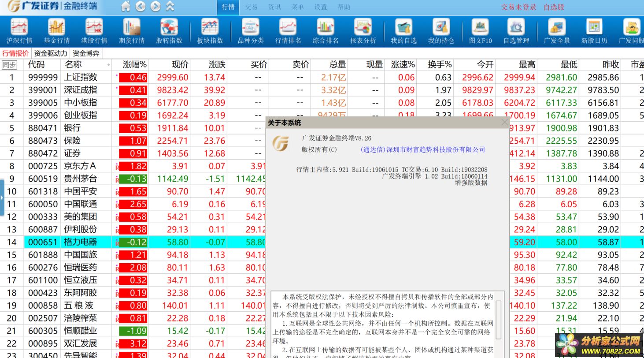Navigate back with left arrow icon
Image resolution: width=644 pixels, height=358 pixels.
[141, 7]
